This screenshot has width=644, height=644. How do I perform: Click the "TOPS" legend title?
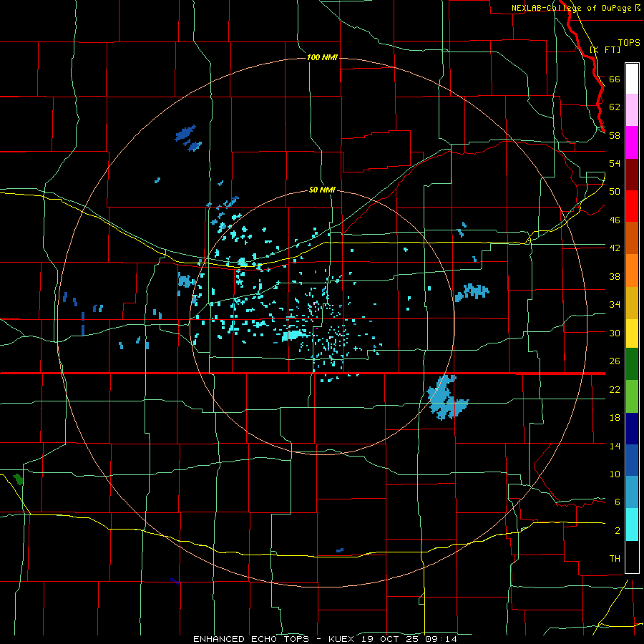pyautogui.click(x=629, y=43)
